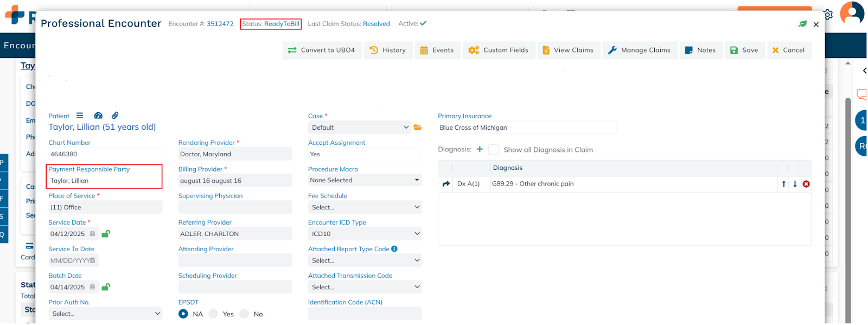
Task: Click the patient attachment paperclip icon
Action: point(115,116)
